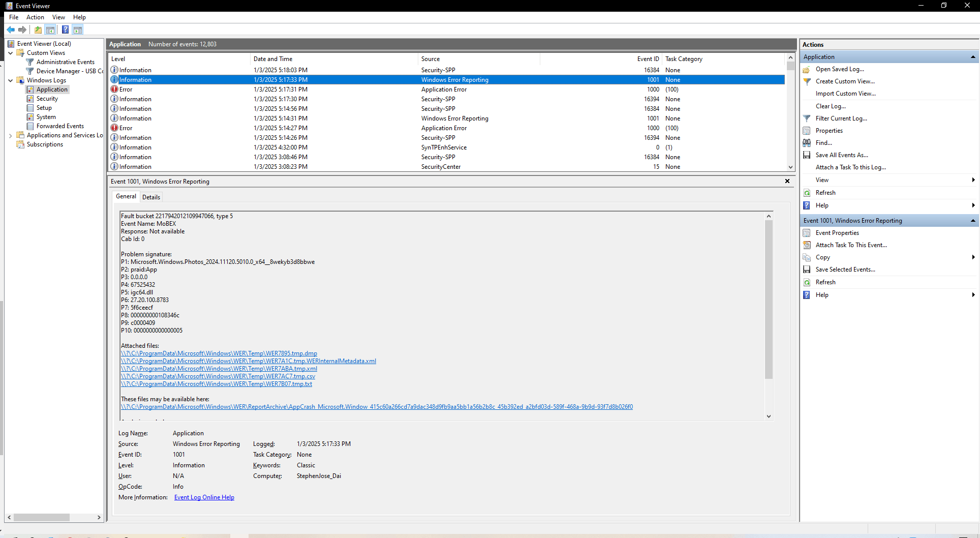Collapse the Windows Logs tree node
Image resolution: width=980 pixels, height=538 pixels.
[x=10, y=80]
